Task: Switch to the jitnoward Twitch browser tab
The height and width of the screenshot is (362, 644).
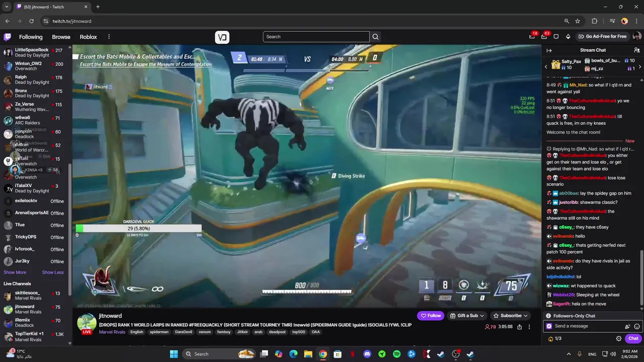Action: tap(52, 7)
